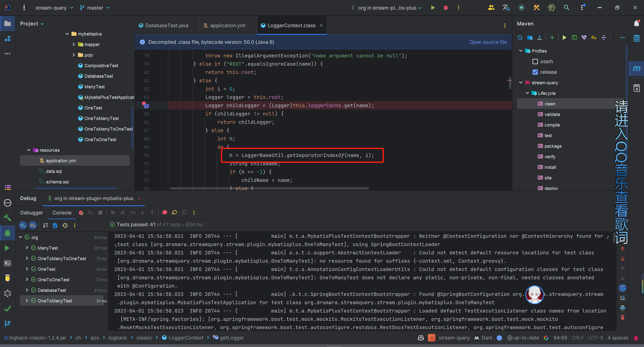This screenshot has height=347, width=644.
Task: Click the View Breakpoints red circle icon
Action: 165,212
